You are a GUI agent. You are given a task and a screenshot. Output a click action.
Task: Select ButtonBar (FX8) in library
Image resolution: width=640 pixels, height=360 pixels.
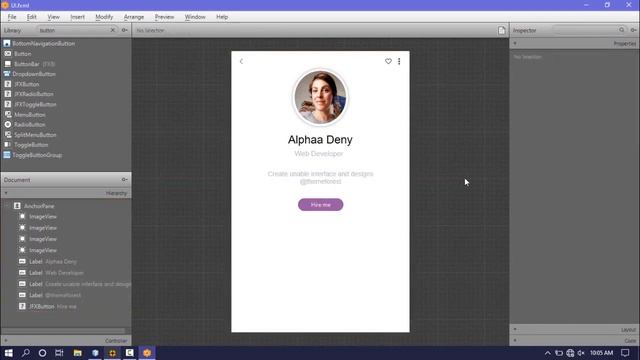[29, 64]
